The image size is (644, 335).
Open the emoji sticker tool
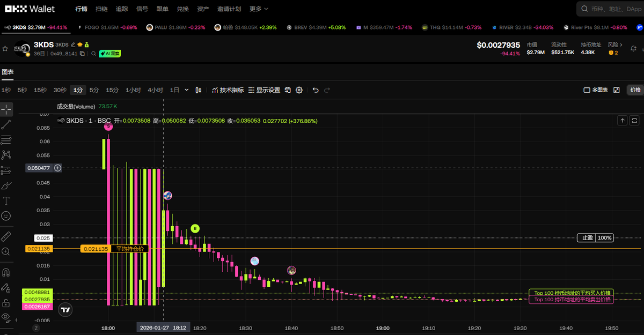coord(6,216)
